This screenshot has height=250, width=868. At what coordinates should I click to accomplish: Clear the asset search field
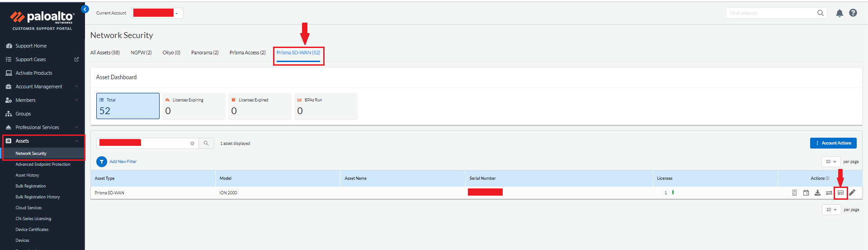[x=192, y=144]
